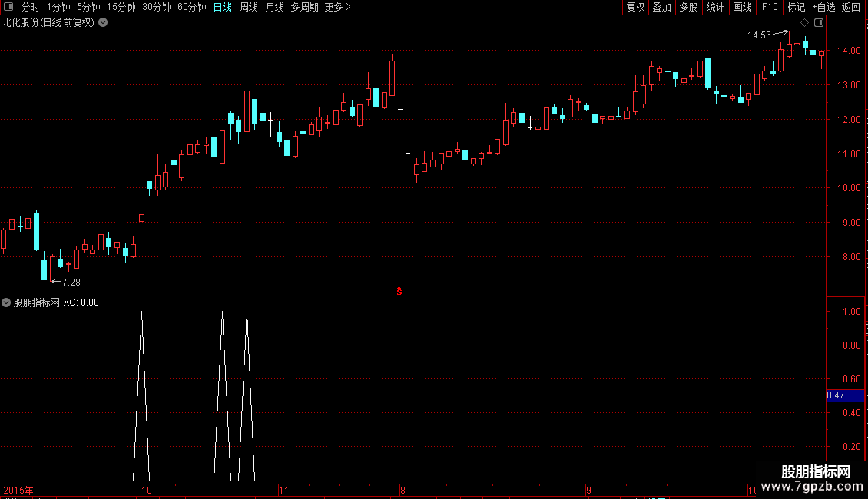Expand the 股朋指标网 indicator dropdown arrow
Image resolution: width=868 pixels, height=499 pixels.
tap(6, 302)
